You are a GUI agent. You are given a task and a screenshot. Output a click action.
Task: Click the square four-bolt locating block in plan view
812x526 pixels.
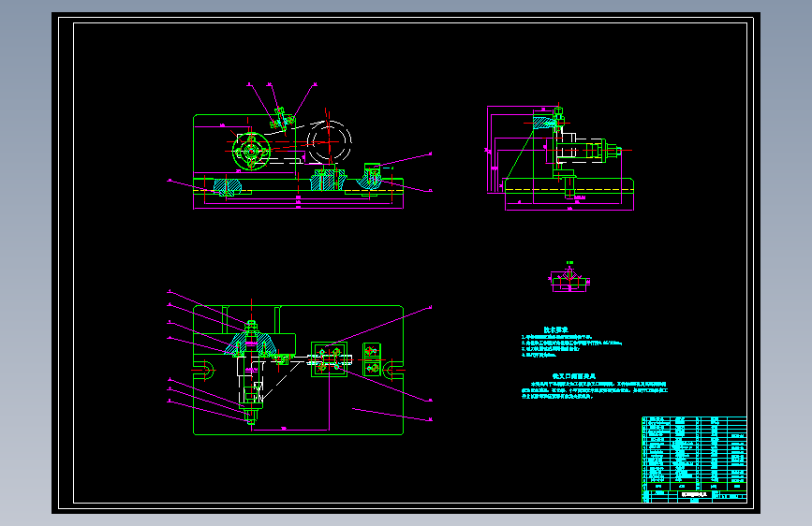click(x=329, y=358)
